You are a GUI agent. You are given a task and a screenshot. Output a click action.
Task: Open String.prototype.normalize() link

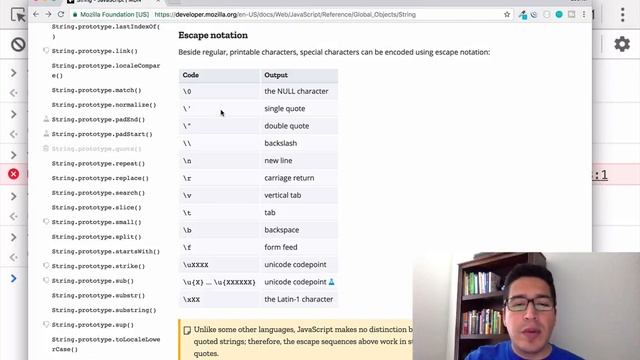coord(104,105)
